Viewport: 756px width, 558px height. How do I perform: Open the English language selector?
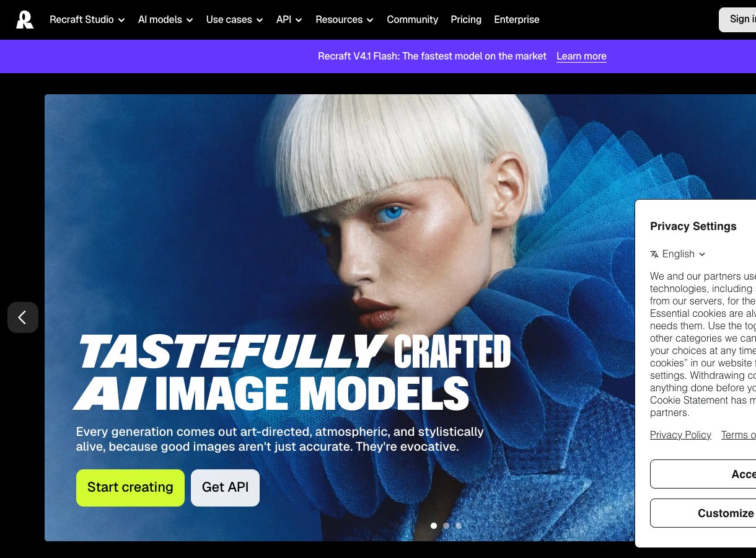coord(678,254)
